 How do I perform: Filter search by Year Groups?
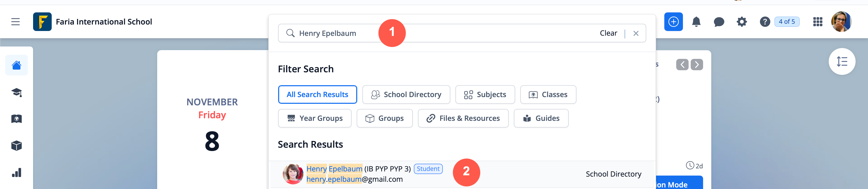(x=314, y=118)
